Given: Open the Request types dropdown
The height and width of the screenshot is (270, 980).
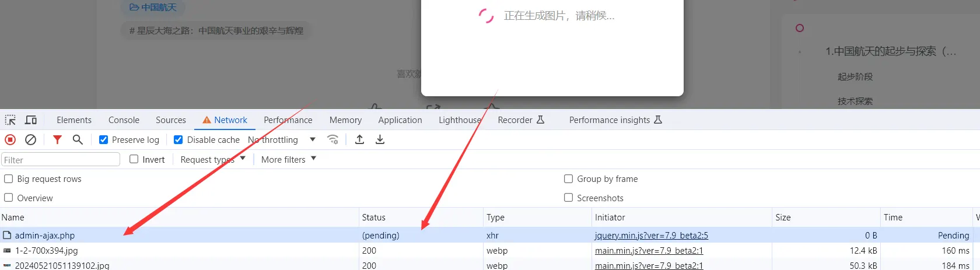Looking at the screenshot, I should point(213,159).
